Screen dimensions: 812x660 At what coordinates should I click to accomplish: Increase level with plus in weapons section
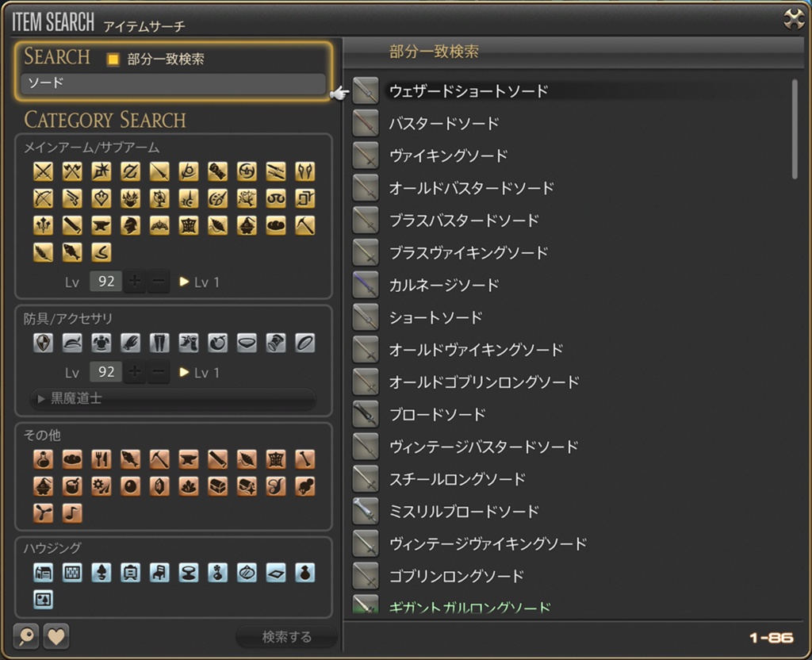pyautogui.click(x=135, y=282)
